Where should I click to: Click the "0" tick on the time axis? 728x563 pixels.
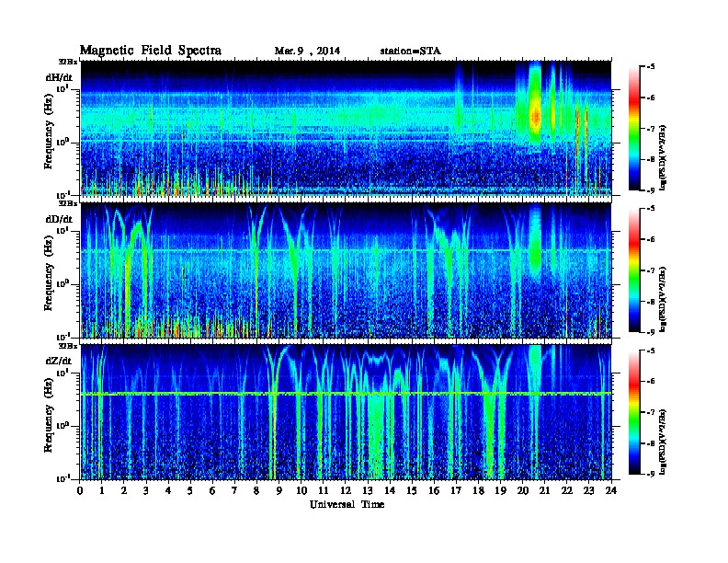click(80, 490)
